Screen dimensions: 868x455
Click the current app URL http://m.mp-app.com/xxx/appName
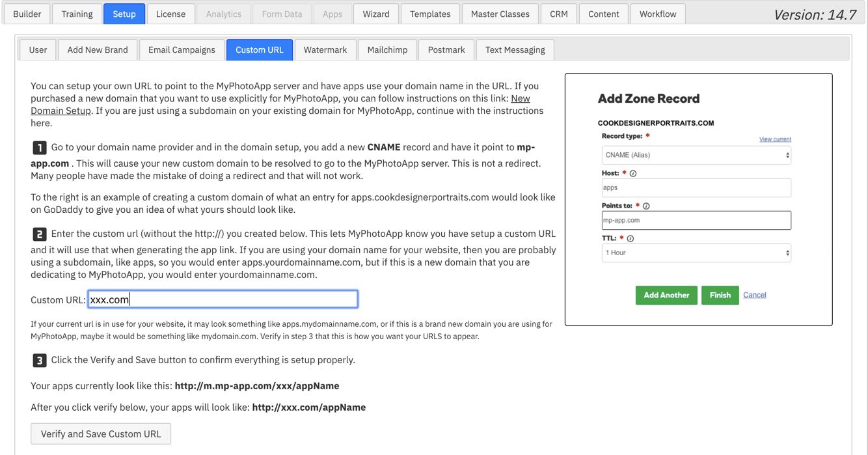(x=257, y=385)
